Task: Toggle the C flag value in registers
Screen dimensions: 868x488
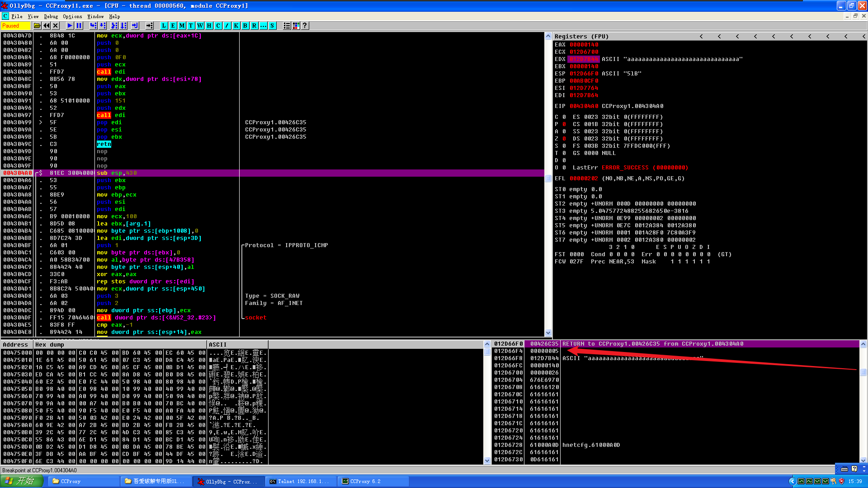Action: [564, 117]
